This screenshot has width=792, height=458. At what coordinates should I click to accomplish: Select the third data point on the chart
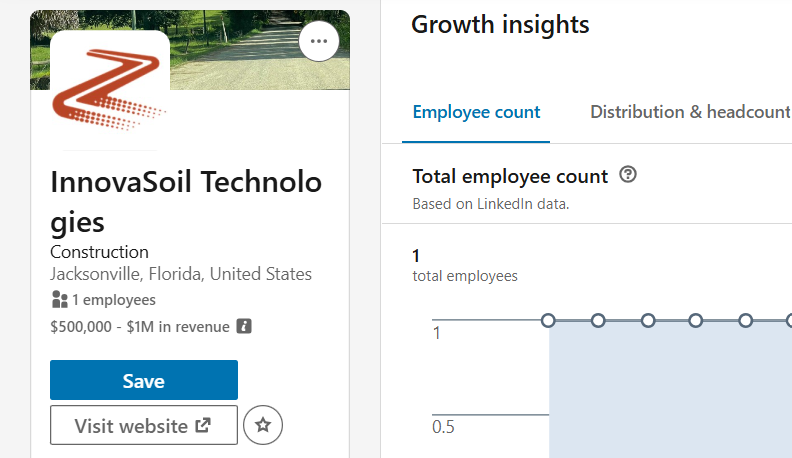648,321
